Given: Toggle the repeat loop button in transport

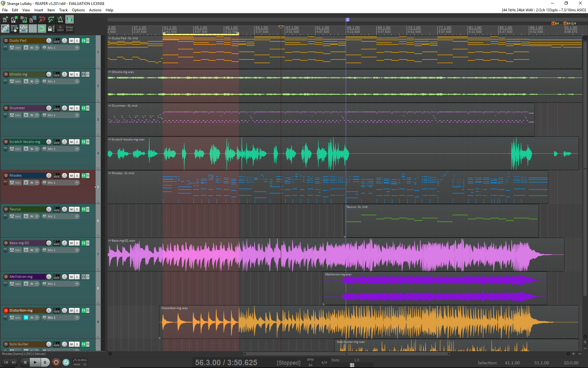Looking at the screenshot, I should click(x=66, y=362).
